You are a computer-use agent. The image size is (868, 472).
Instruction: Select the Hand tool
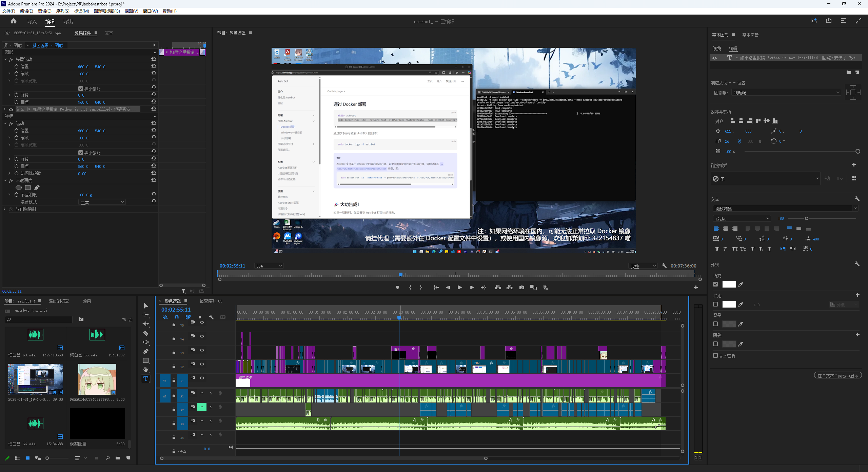click(x=146, y=370)
